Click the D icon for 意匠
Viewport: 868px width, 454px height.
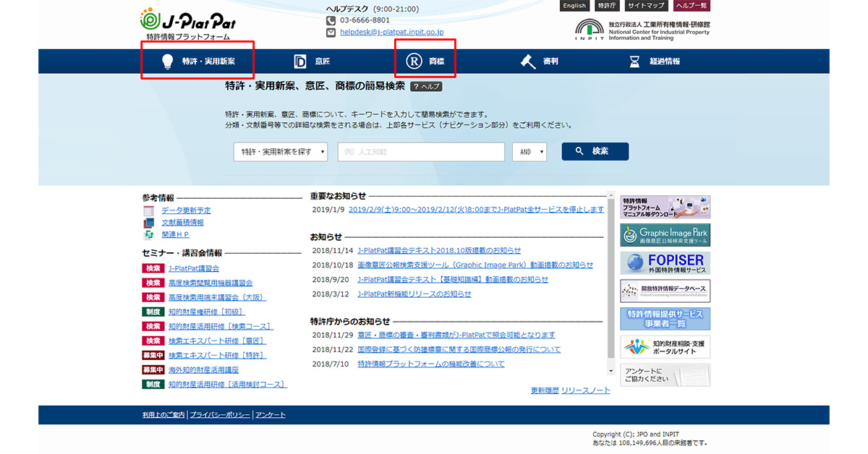(x=300, y=61)
